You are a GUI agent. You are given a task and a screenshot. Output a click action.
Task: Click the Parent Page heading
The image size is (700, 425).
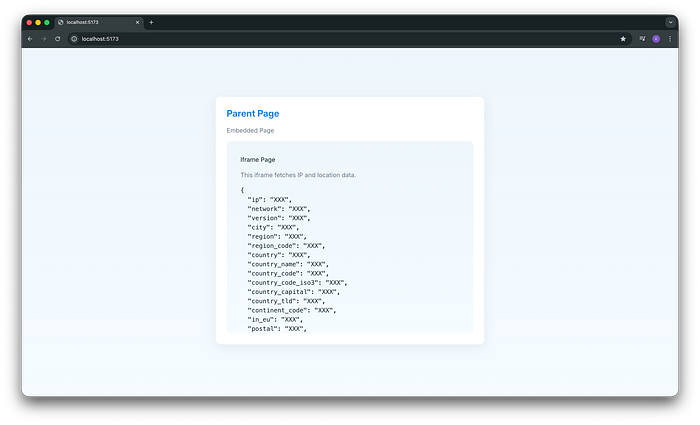tap(253, 113)
